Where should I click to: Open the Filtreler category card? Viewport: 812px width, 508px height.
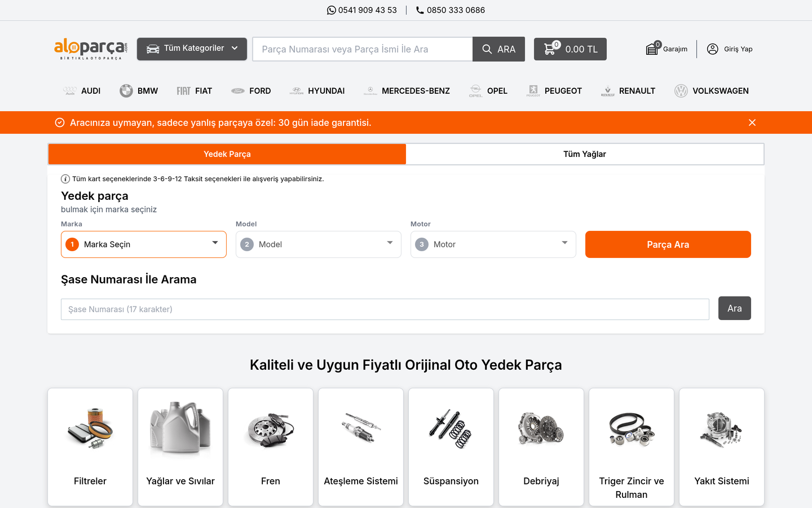(x=90, y=447)
